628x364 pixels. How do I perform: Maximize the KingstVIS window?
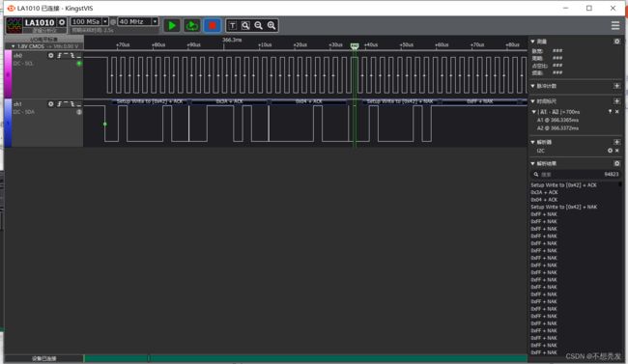coord(589,8)
